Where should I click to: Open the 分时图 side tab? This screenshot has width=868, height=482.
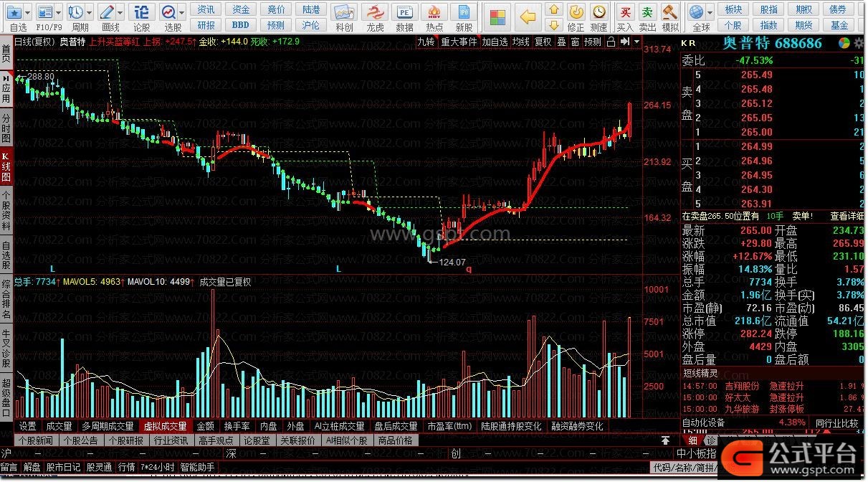pyautogui.click(x=6, y=128)
